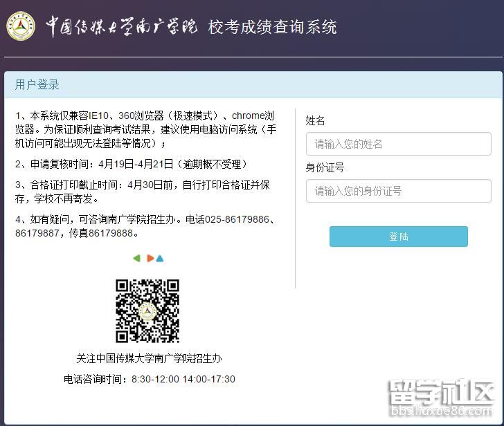Click notice 1 about browser compatibility

[x=146, y=129]
